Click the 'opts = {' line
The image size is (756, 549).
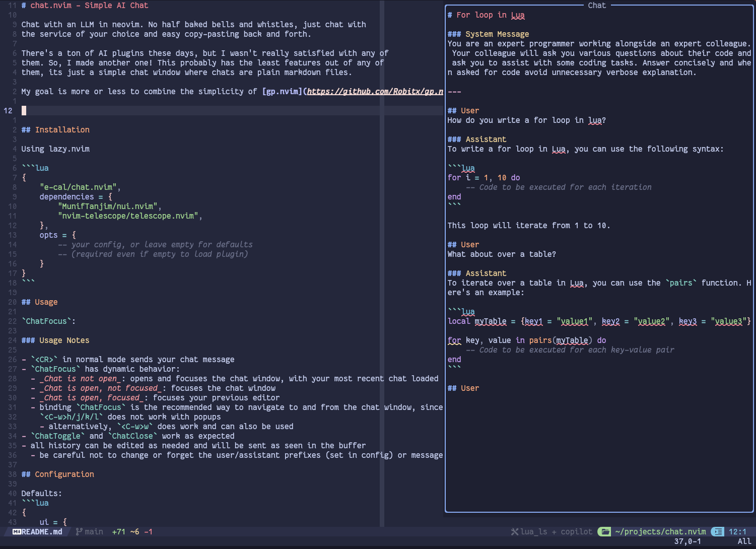[57, 235]
